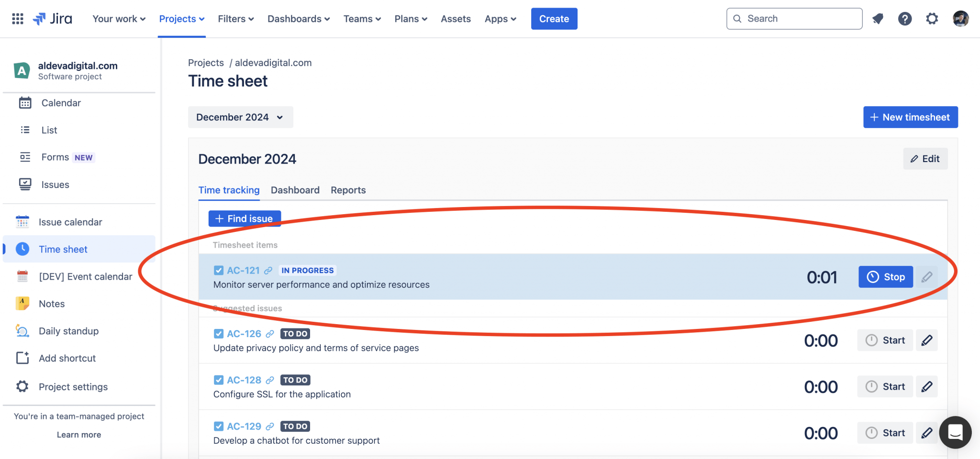Viewport: 980px width, 459px height.
Task: Stop the timer on AC-121
Action: 885,277
